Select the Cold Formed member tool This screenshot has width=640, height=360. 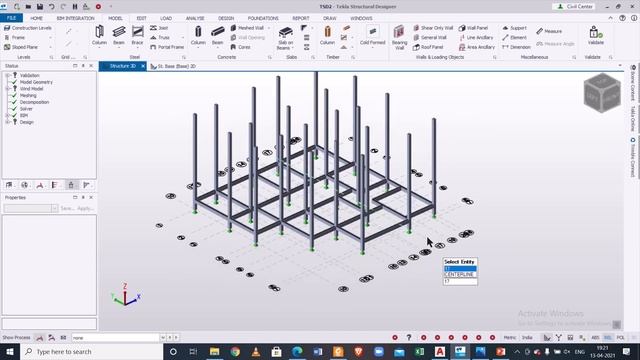[x=372, y=36]
